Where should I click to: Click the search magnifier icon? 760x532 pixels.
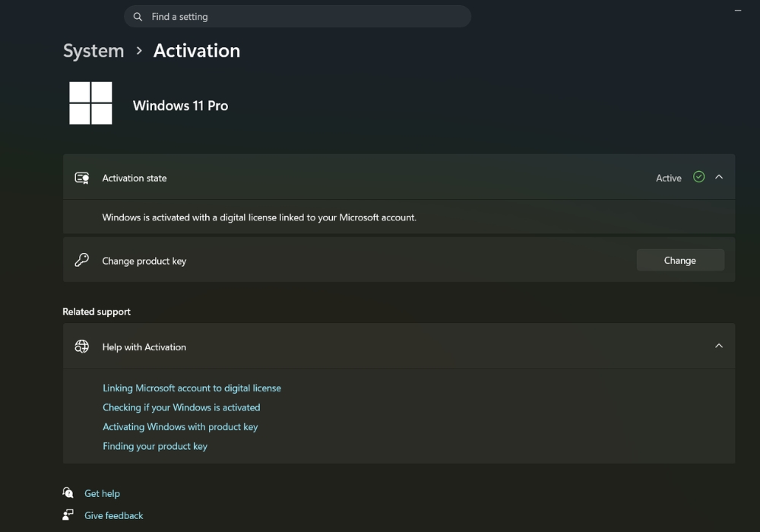click(x=138, y=17)
